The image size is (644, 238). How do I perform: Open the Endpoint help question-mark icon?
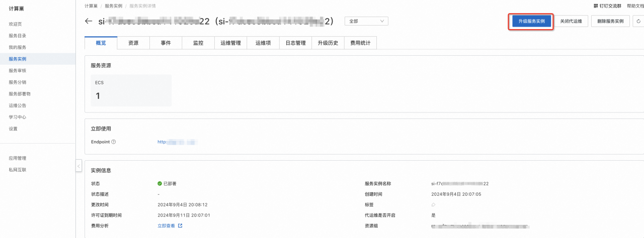coord(114,142)
